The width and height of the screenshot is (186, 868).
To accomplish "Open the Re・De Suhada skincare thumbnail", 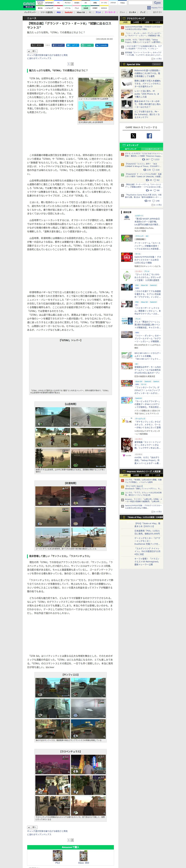I will click(127, 114).
